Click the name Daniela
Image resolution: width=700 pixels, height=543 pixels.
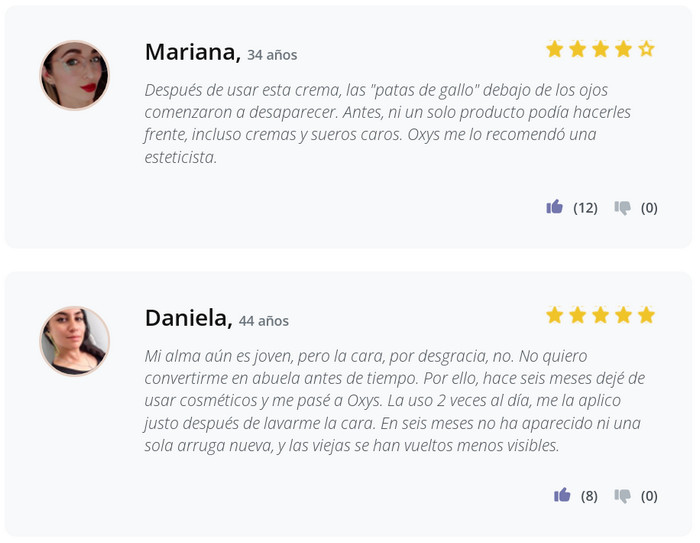coord(188,319)
